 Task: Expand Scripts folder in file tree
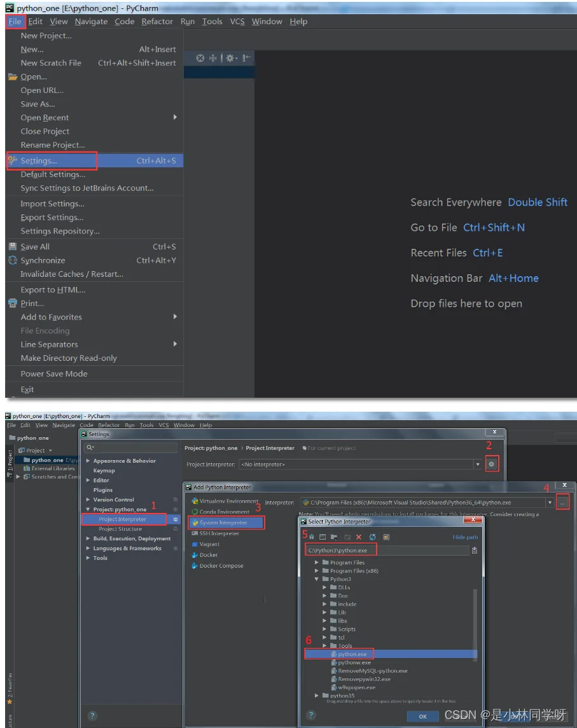point(324,629)
